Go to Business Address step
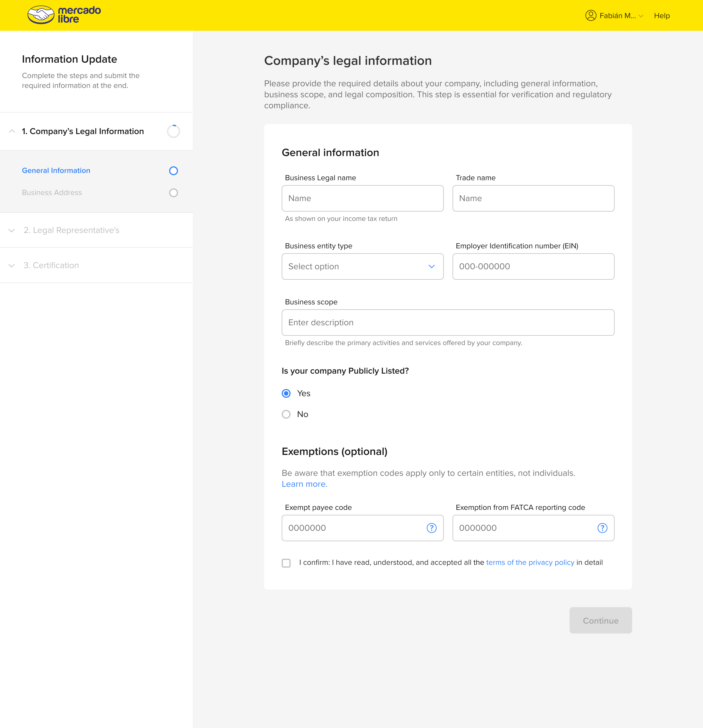Screen dimensions: 703x728 tap(52, 192)
